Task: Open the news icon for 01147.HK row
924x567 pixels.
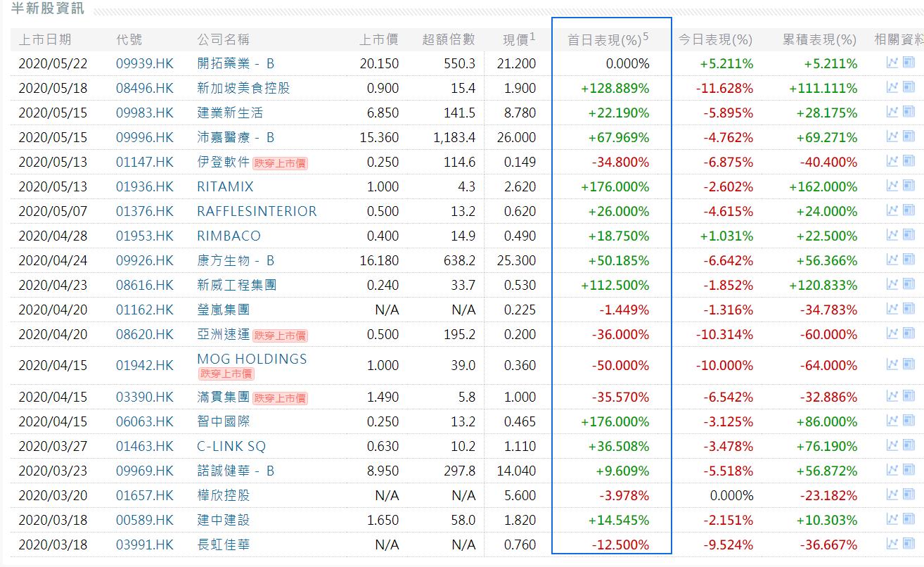Action: click(x=909, y=161)
